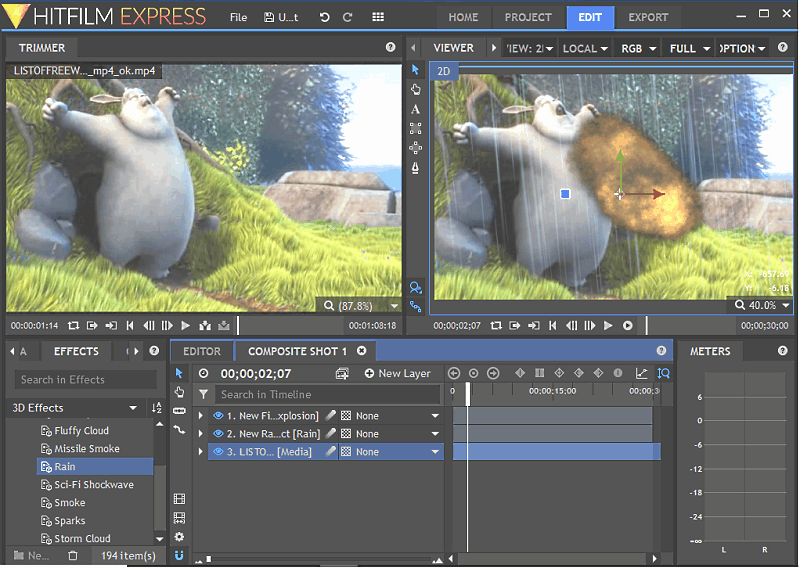The width and height of the screenshot is (800, 568).
Task: Open 3D Effects category dropdown
Action: (75, 408)
